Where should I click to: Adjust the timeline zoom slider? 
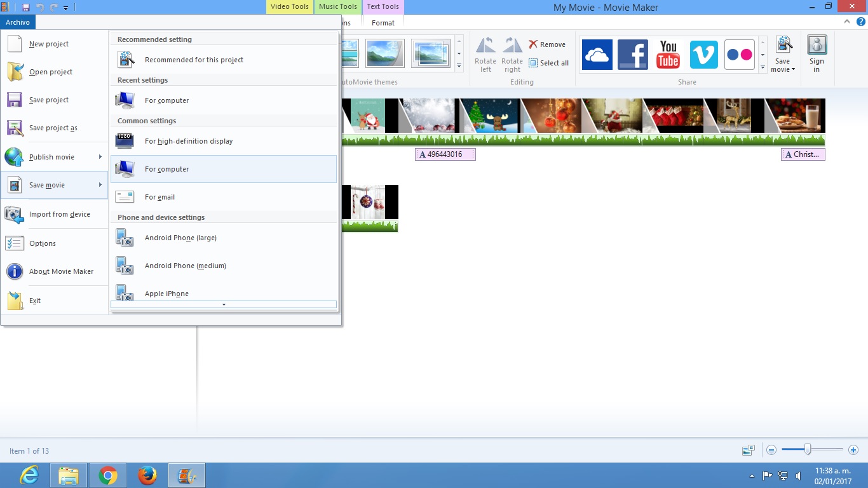pos(809,449)
